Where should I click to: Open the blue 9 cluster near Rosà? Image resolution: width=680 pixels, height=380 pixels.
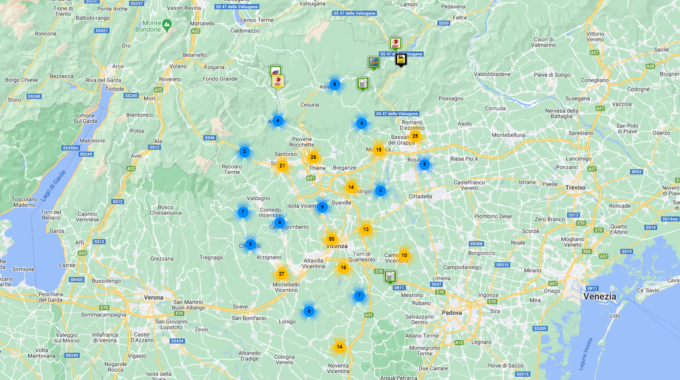point(425,164)
